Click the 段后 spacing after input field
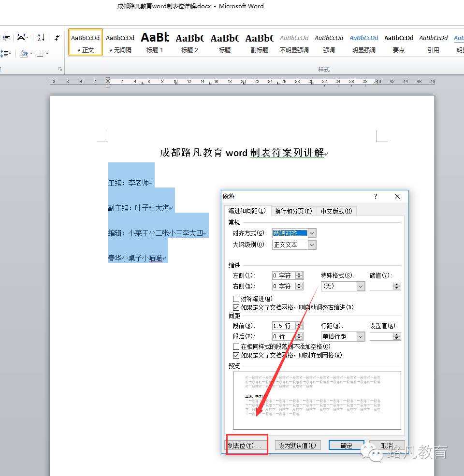The width and height of the screenshot is (464, 476). click(284, 337)
